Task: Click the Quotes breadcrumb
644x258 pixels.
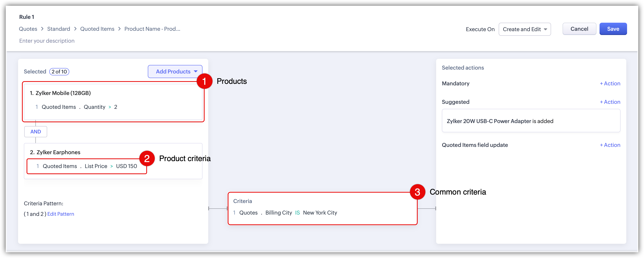Action: pyautogui.click(x=28, y=29)
